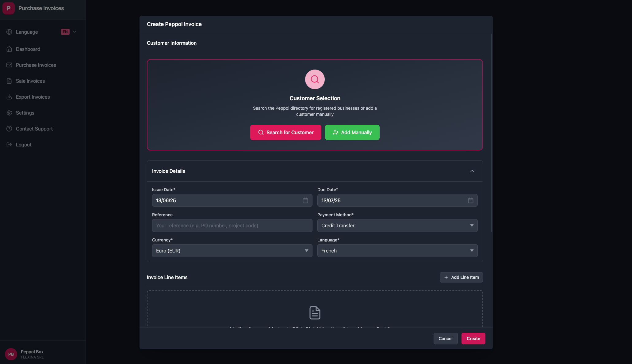This screenshot has height=364, width=632.
Task: Open Export Invoices menu item
Action: click(x=43, y=97)
